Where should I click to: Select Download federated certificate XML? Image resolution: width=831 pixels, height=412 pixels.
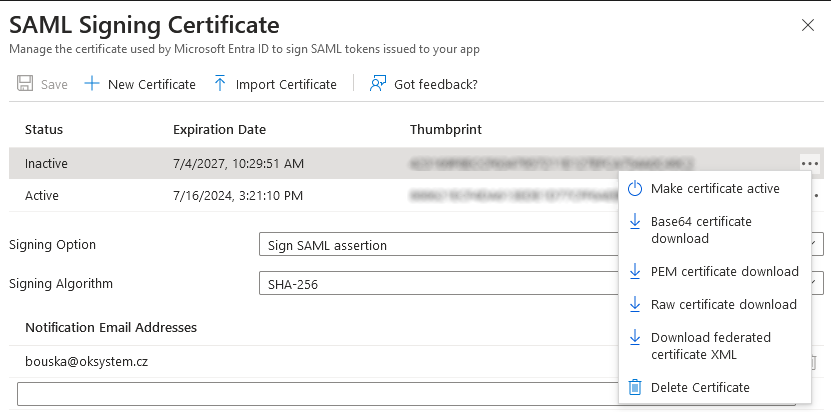tap(714, 346)
